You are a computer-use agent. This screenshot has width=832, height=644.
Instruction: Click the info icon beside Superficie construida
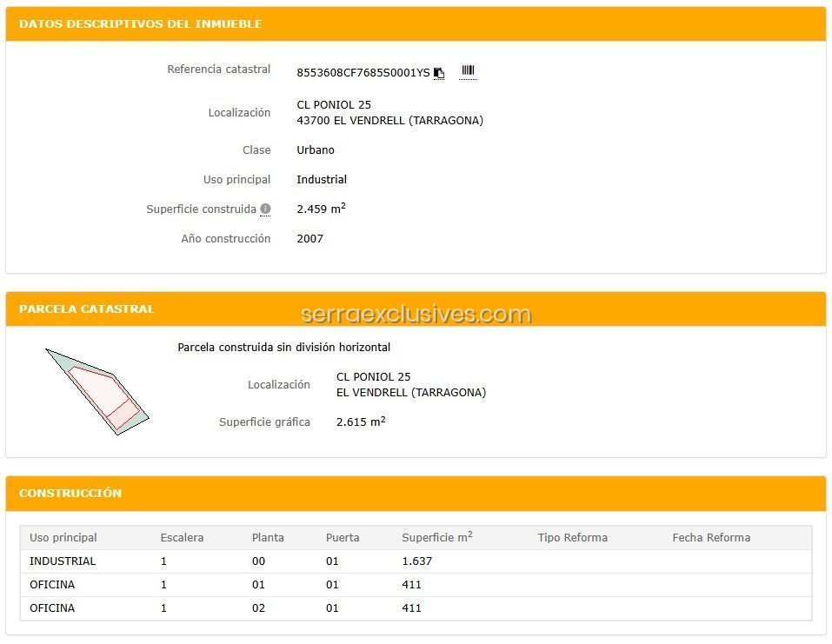pos(265,209)
